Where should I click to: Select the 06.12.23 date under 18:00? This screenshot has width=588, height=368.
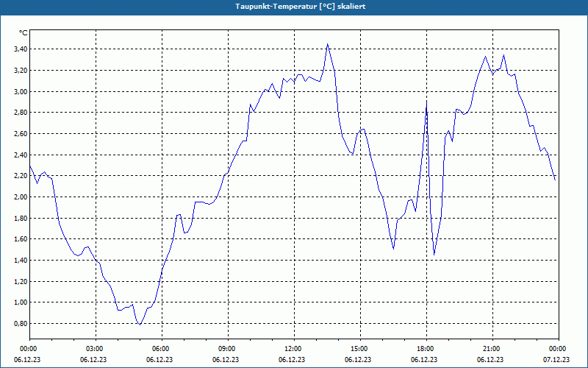coord(424,360)
